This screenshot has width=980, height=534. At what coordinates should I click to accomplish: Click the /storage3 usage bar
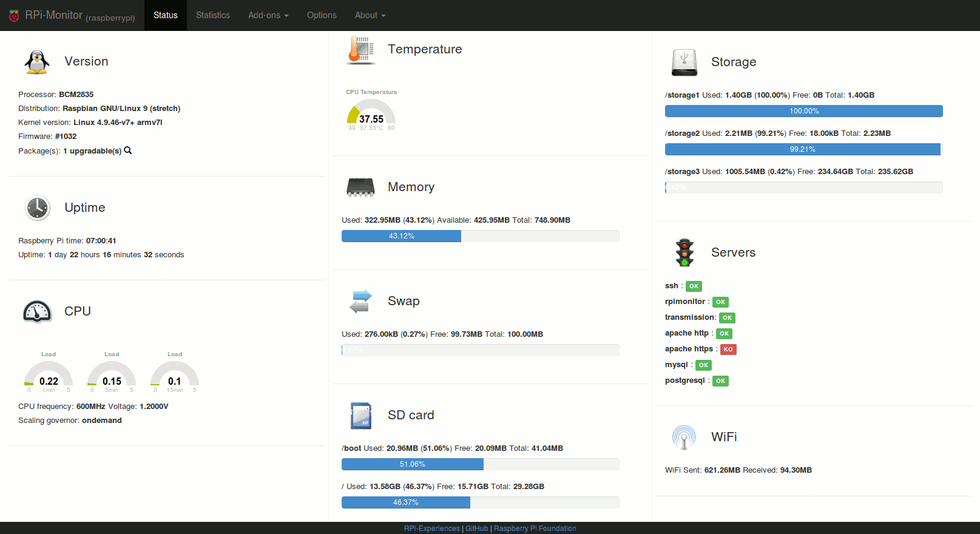[804, 188]
